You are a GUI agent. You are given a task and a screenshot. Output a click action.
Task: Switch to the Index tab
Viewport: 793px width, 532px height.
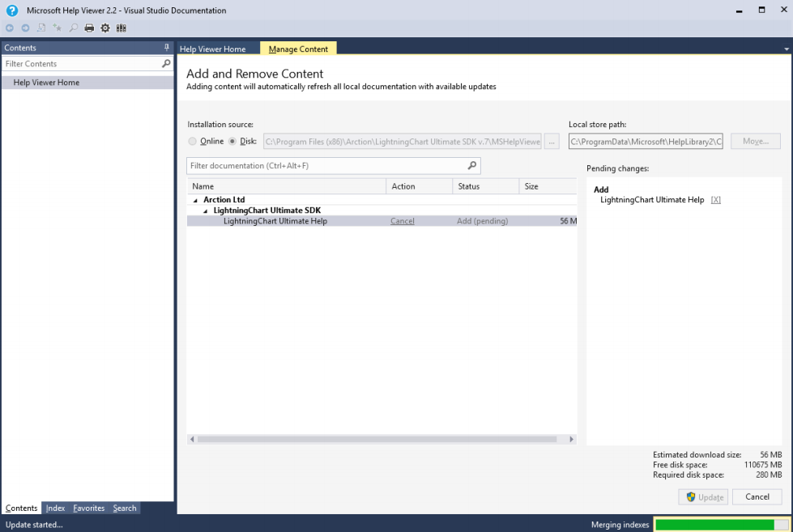pyautogui.click(x=55, y=508)
